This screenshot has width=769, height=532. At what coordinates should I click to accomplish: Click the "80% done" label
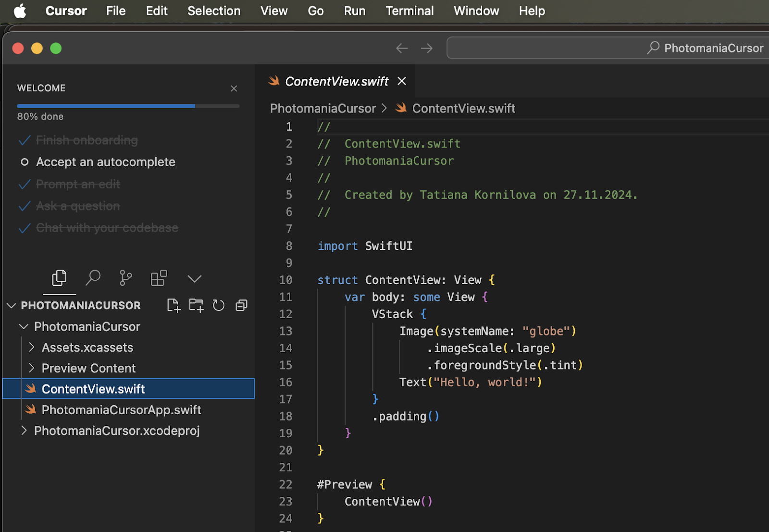pos(40,116)
